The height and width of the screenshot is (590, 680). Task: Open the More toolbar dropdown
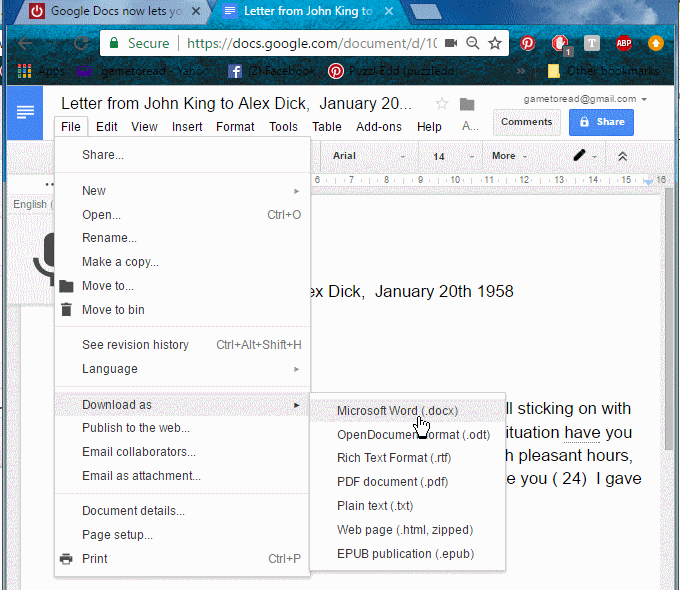click(x=509, y=156)
